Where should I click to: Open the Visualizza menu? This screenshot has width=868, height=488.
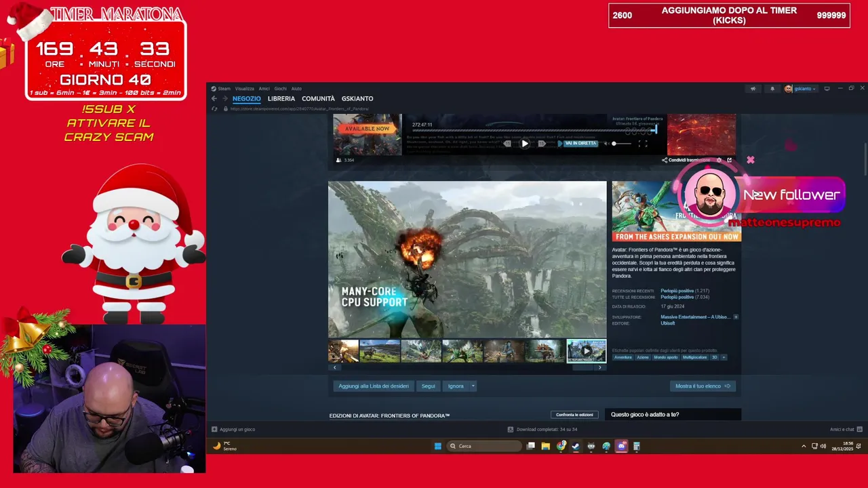(x=245, y=89)
